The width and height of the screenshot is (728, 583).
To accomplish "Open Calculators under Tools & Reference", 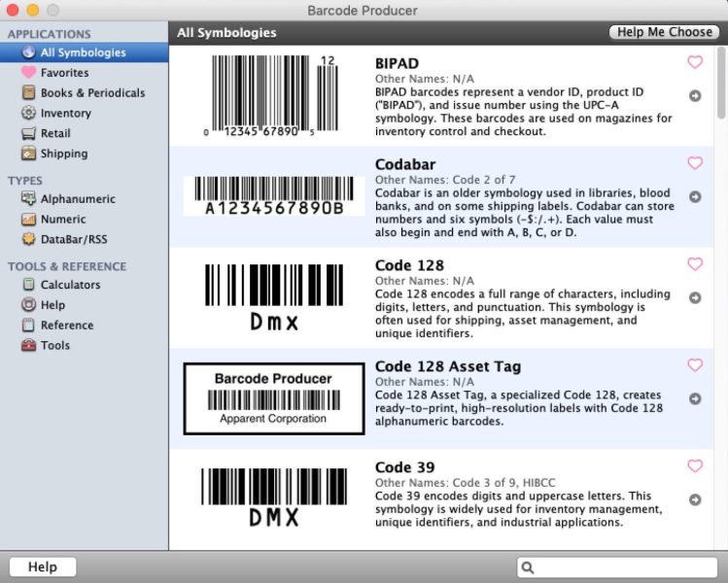I will pyautogui.click(x=71, y=285).
